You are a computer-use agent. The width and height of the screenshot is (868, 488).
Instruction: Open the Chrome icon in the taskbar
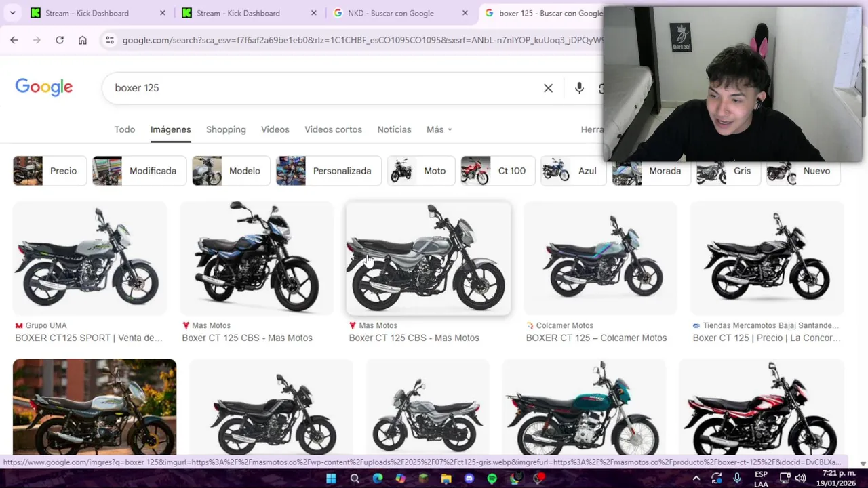515,479
